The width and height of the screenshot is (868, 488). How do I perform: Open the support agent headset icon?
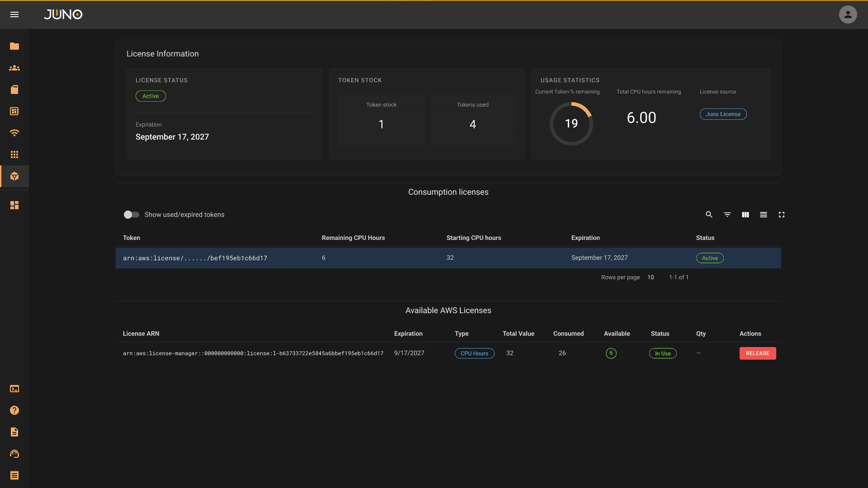pyautogui.click(x=14, y=454)
